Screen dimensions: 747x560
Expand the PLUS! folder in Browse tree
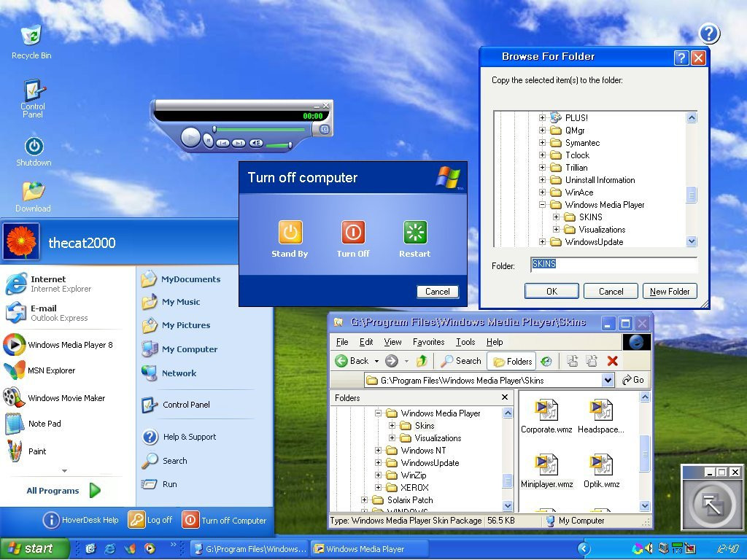coord(542,117)
